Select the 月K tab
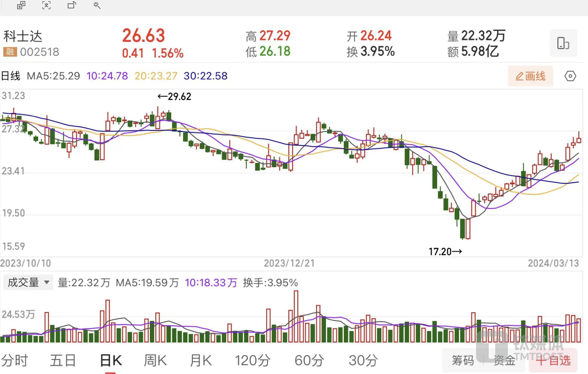The height and width of the screenshot is (374, 588). pos(201,360)
